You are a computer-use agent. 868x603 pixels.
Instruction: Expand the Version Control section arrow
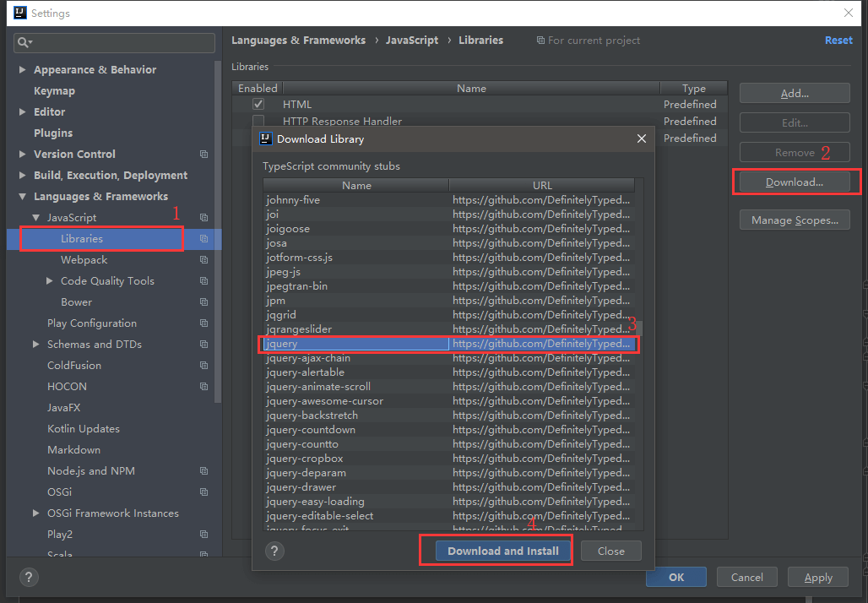(x=22, y=154)
